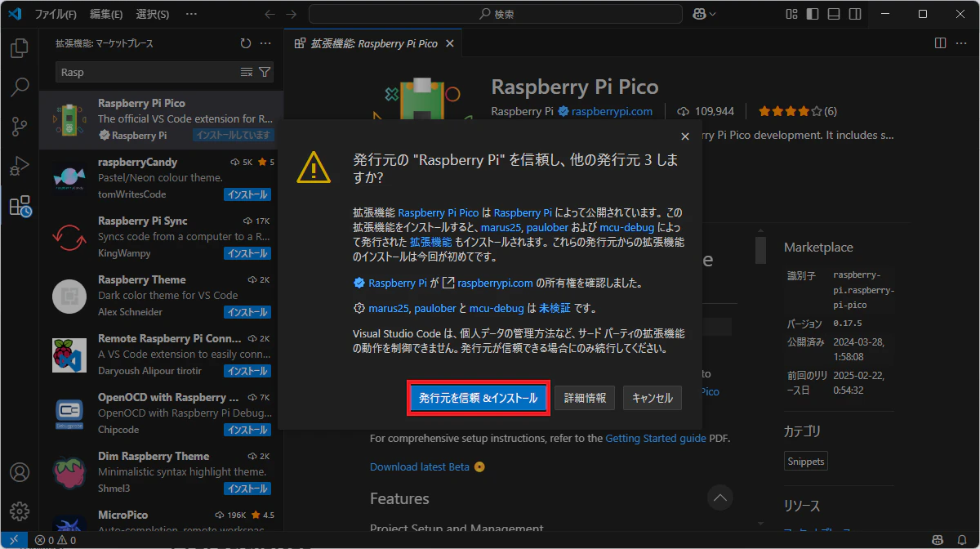Open raspberrypi.com link in dialog
This screenshot has height=549, width=980.
click(495, 283)
